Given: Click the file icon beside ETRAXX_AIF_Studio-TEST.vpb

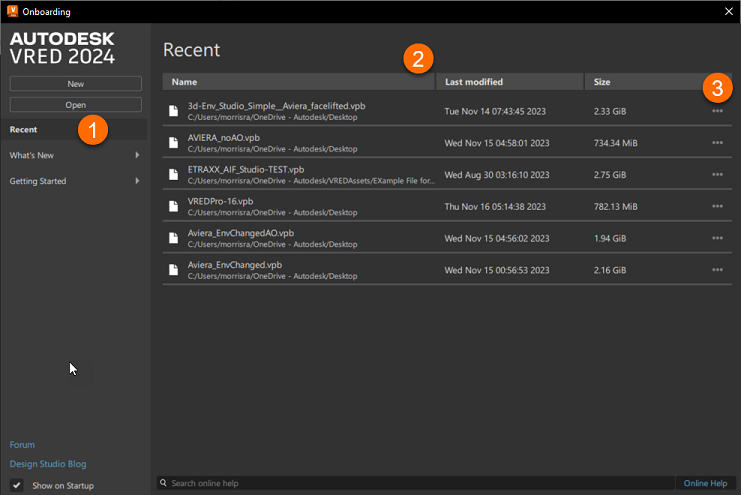Looking at the screenshot, I should [173, 174].
